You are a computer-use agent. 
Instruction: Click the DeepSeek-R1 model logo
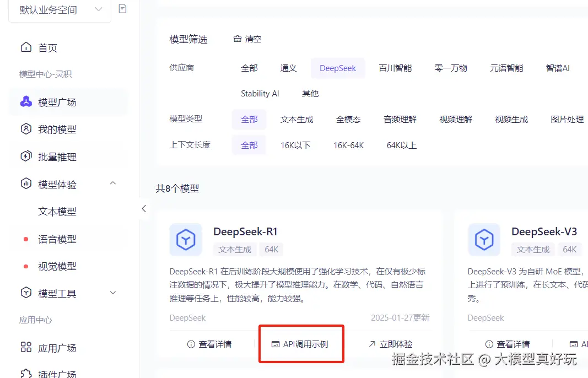186,240
